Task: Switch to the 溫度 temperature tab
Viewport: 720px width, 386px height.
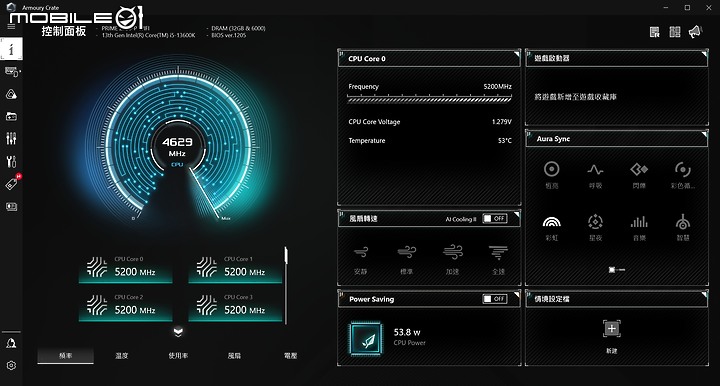Action: tap(122, 356)
